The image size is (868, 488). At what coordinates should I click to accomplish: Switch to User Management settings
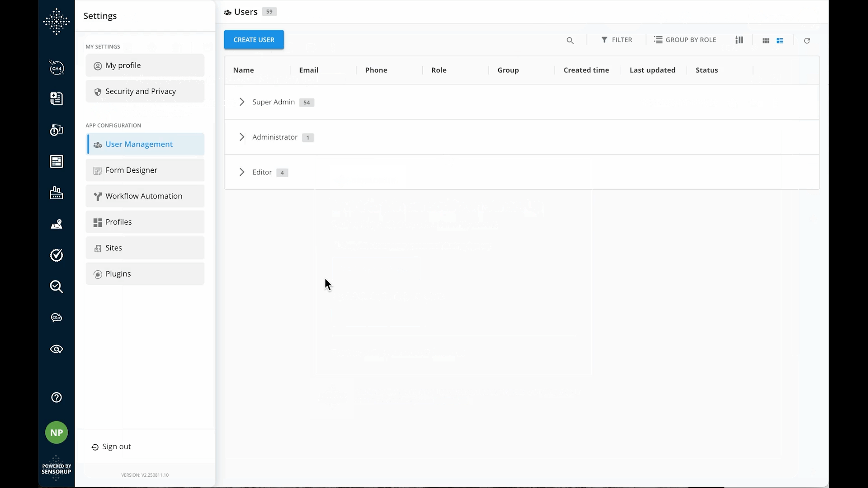tap(145, 144)
